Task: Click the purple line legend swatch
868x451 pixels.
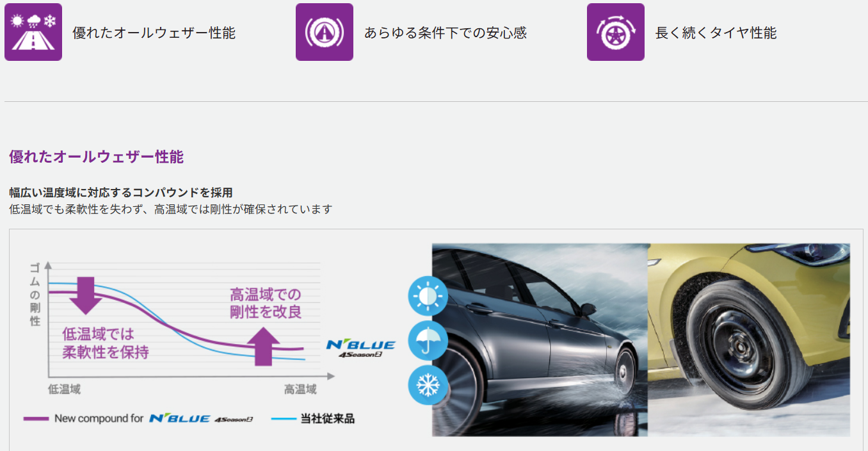Action: (x=36, y=419)
